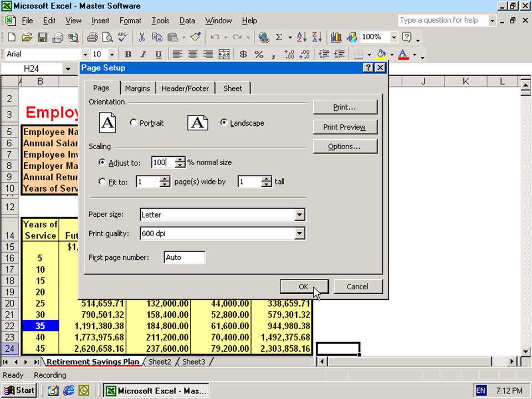
Task: Click the Align Left toolbar icon
Action: coord(177,54)
